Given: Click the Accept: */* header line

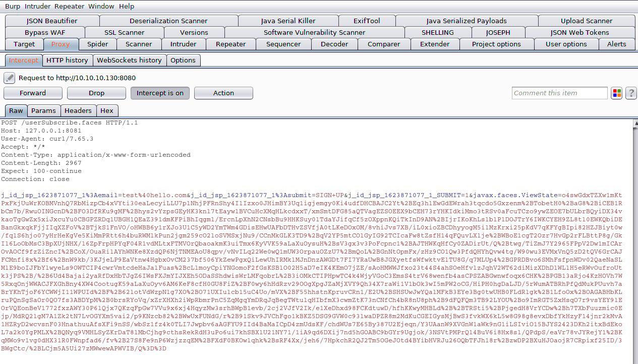Looking at the screenshot, I should 23,147.
